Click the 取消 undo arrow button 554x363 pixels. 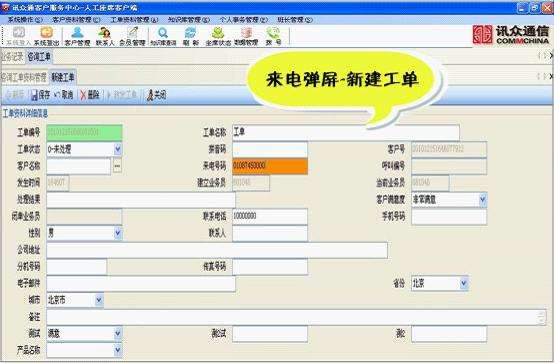tap(64, 95)
